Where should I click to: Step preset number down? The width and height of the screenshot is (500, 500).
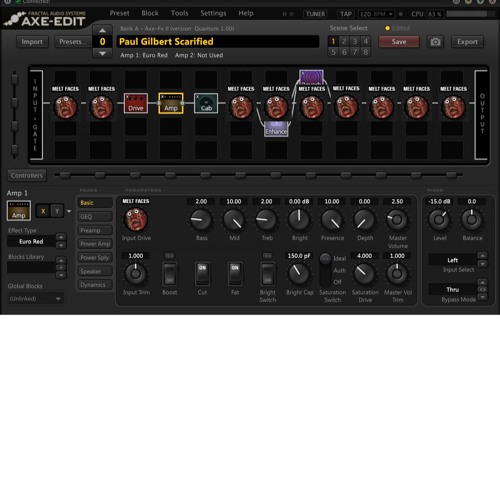tap(102, 53)
